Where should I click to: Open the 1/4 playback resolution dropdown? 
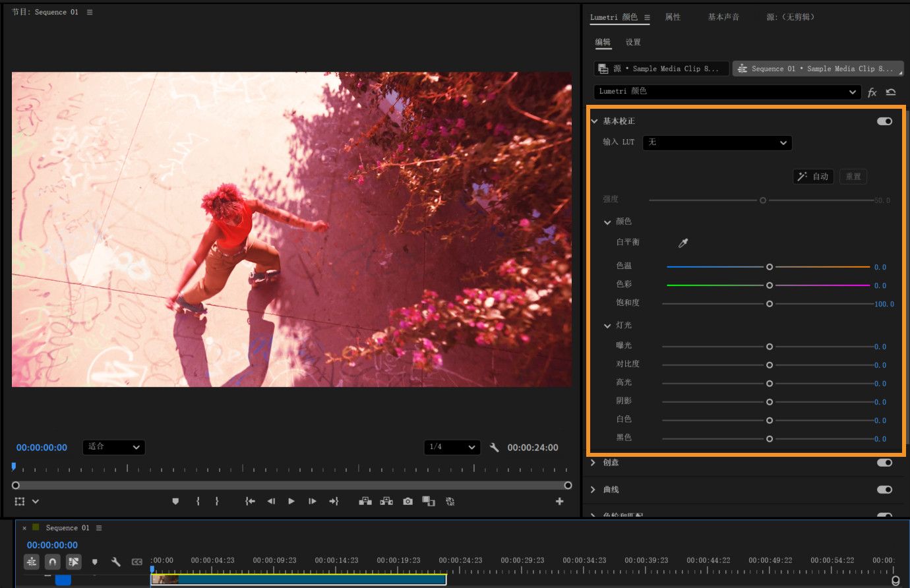452,448
